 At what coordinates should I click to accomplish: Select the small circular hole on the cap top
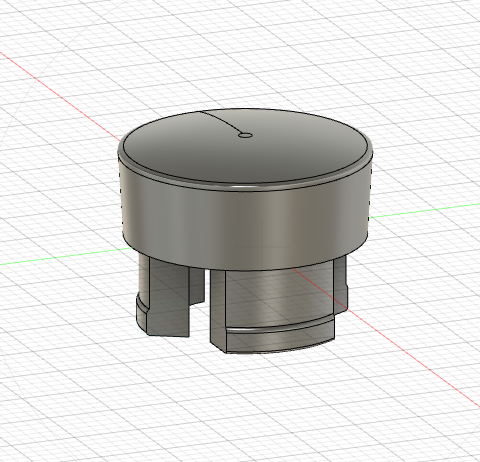(245, 135)
